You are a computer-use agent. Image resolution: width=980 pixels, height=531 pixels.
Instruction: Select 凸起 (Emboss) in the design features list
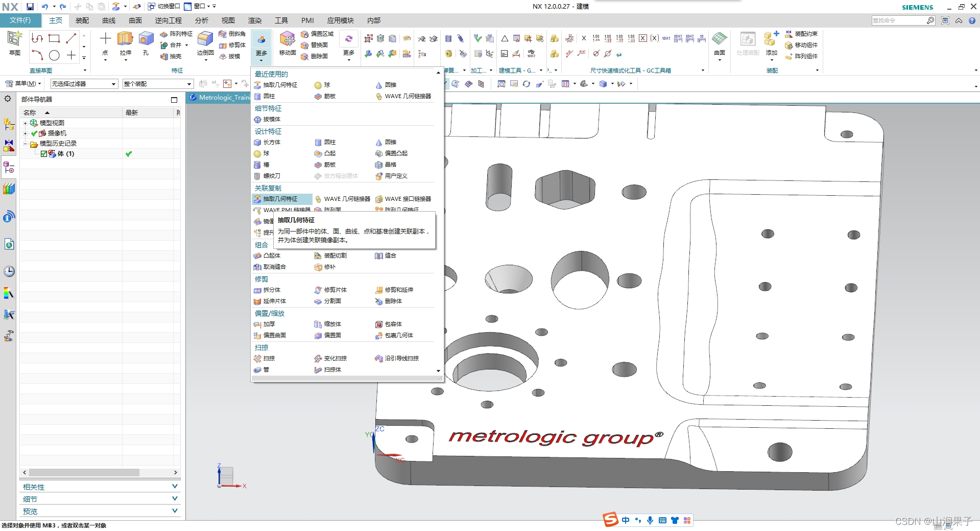tap(325, 153)
